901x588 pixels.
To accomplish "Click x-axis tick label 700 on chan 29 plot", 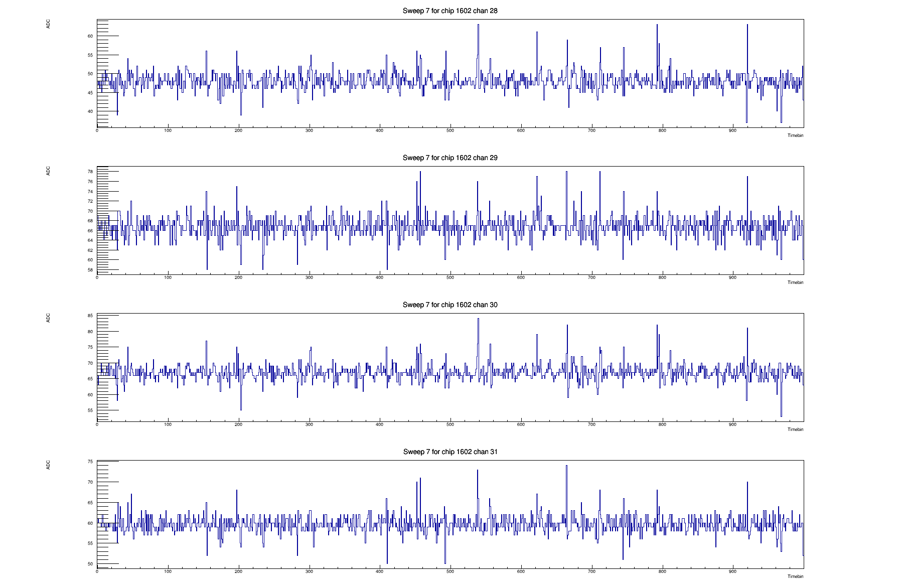I will point(591,277).
